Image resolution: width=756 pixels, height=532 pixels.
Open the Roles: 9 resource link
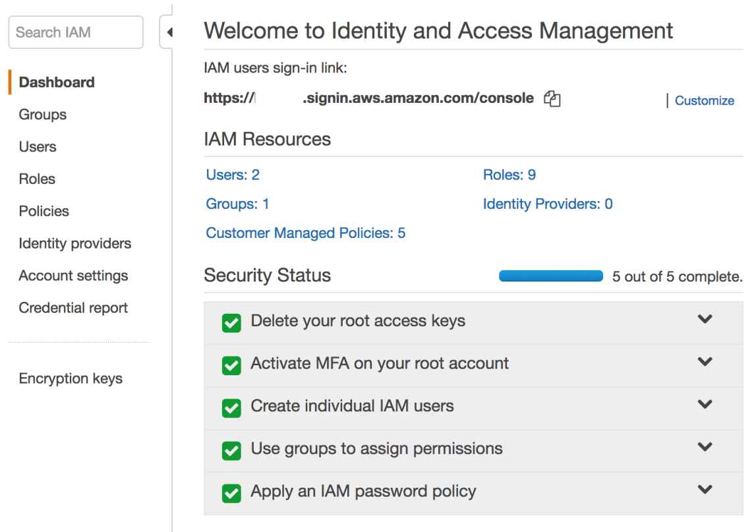[x=509, y=175]
